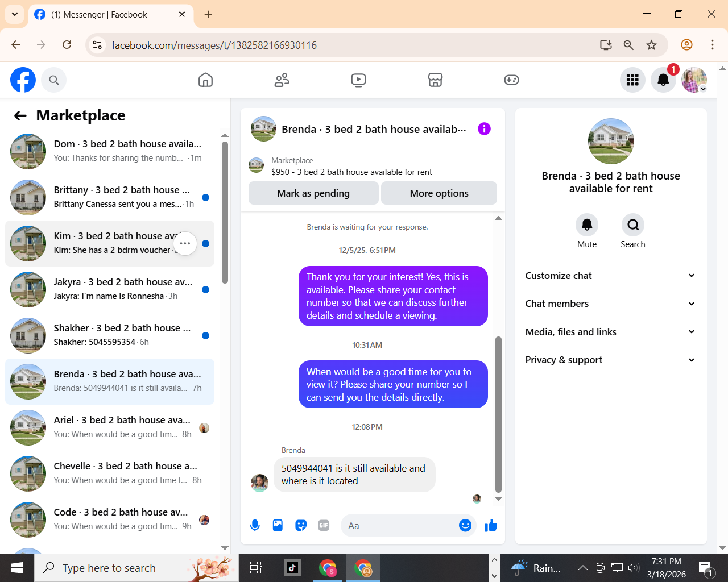The height and width of the screenshot is (582, 728).
Task: Open new browser tab
Action: (x=208, y=14)
